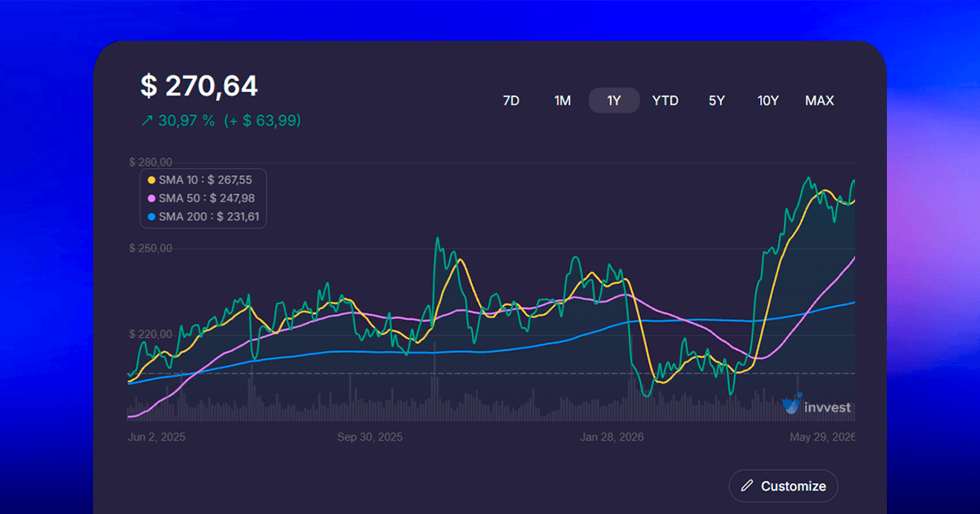This screenshot has width=980, height=514.
Task: Click the green upward trend arrow icon
Action: click(x=147, y=121)
